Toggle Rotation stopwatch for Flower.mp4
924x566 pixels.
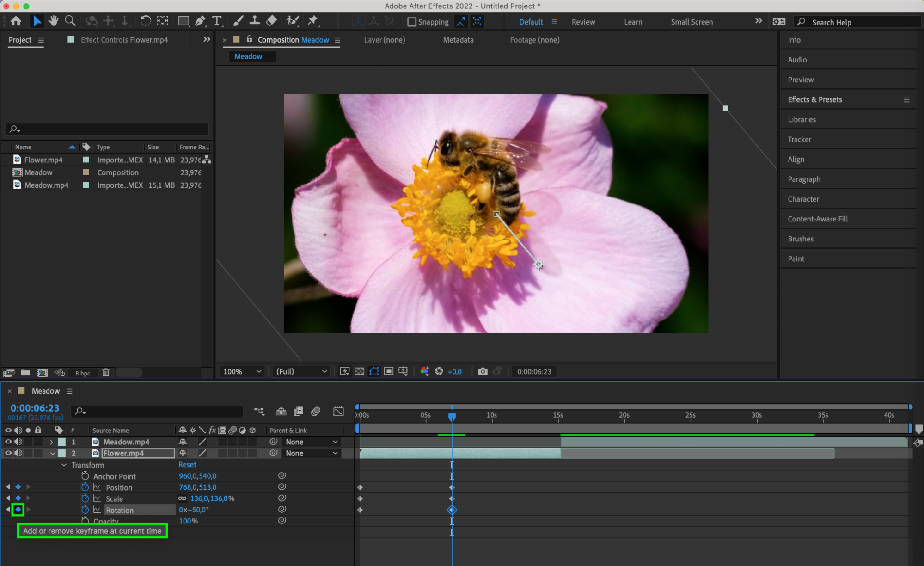click(85, 510)
